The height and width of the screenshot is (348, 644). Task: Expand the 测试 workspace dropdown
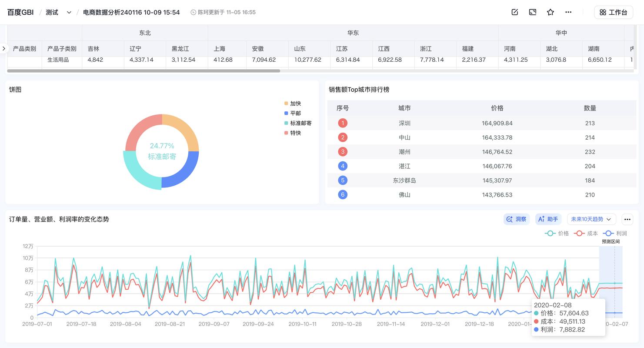[x=69, y=12]
